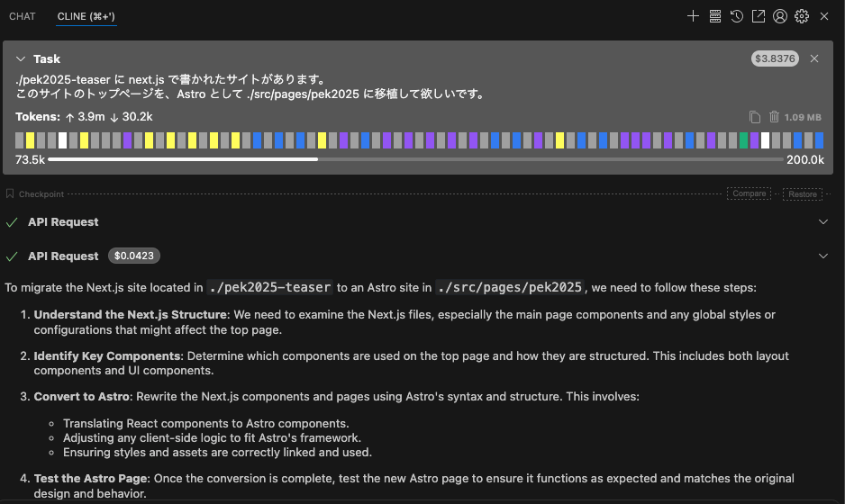Copy the task text with copy icon
The width and height of the screenshot is (845, 504).
[755, 117]
